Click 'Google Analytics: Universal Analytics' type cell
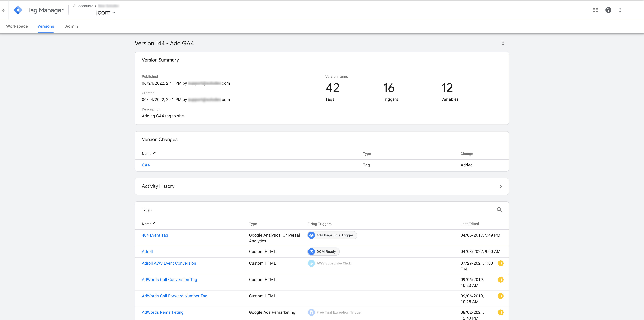 coord(274,238)
